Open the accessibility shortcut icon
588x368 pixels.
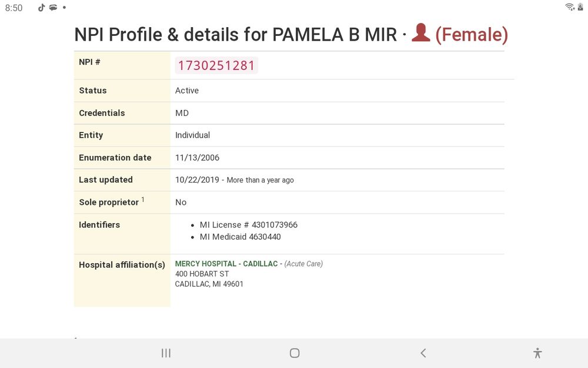[x=537, y=353]
